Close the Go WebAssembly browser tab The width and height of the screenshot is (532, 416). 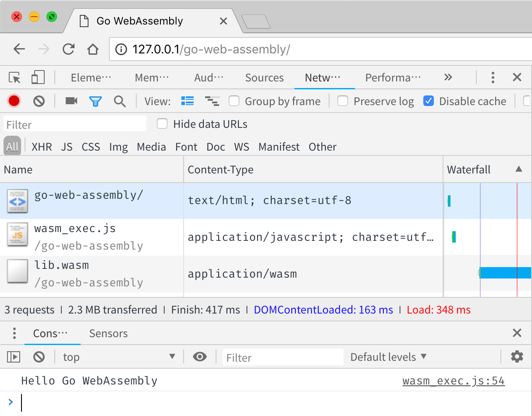pos(223,21)
